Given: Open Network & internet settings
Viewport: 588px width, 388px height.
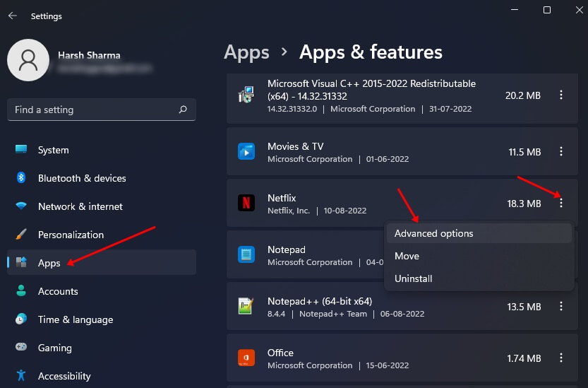Looking at the screenshot, I should point(101,206).
